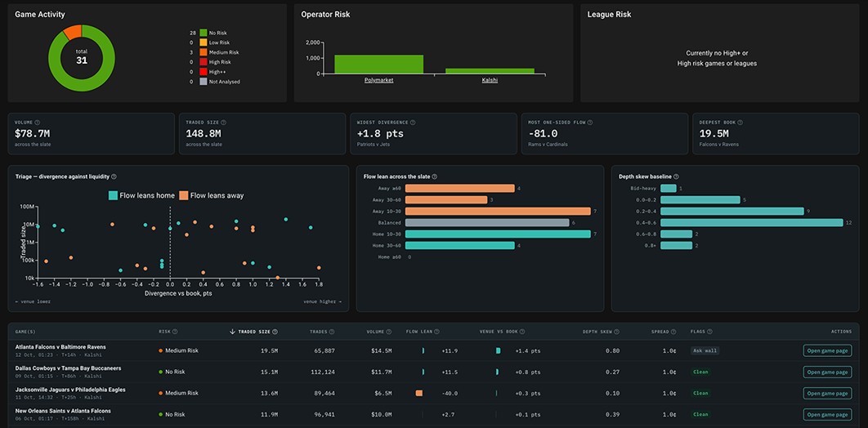Image resolution: width=868 pixels, height=428 pixels.
Task: Open the Polymarket operator link
Action: [378, 80]
